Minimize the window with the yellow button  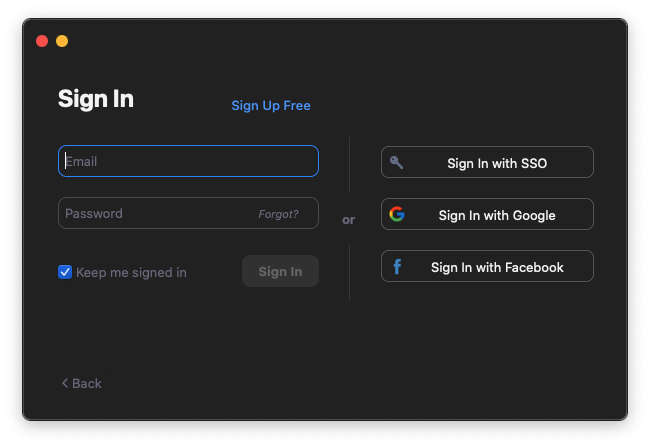(62, 41)
